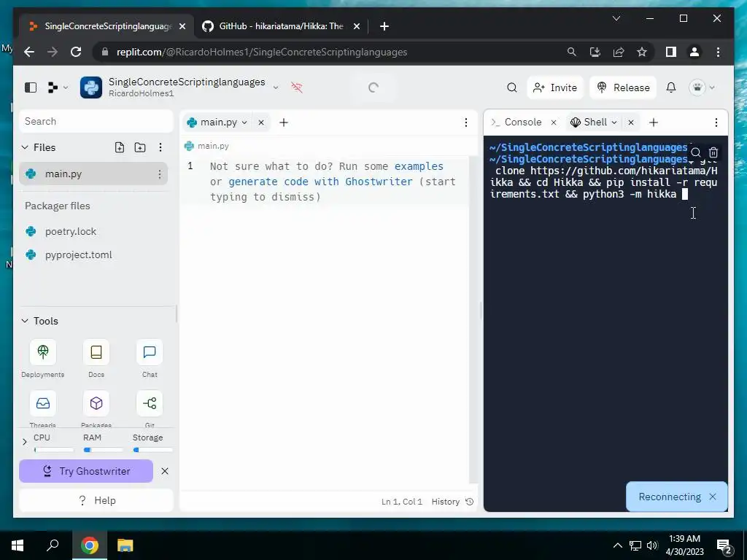Click Ln 1, Col 1 indicator
Viewport: 747px width, 560px height.
pos(402,502)
